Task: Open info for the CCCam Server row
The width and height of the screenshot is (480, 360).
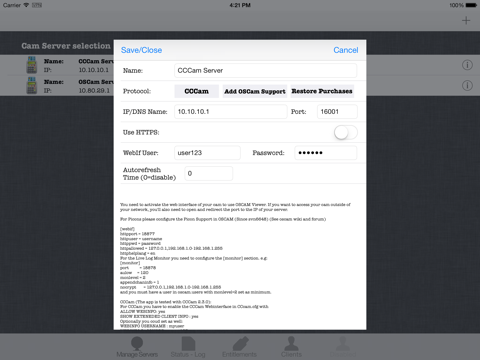Action: coord(467,65)
